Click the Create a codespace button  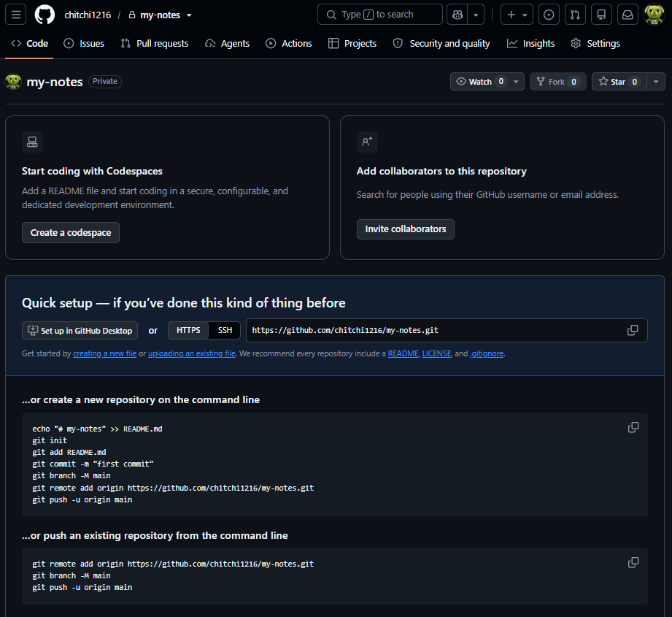(x=71, y=232)
